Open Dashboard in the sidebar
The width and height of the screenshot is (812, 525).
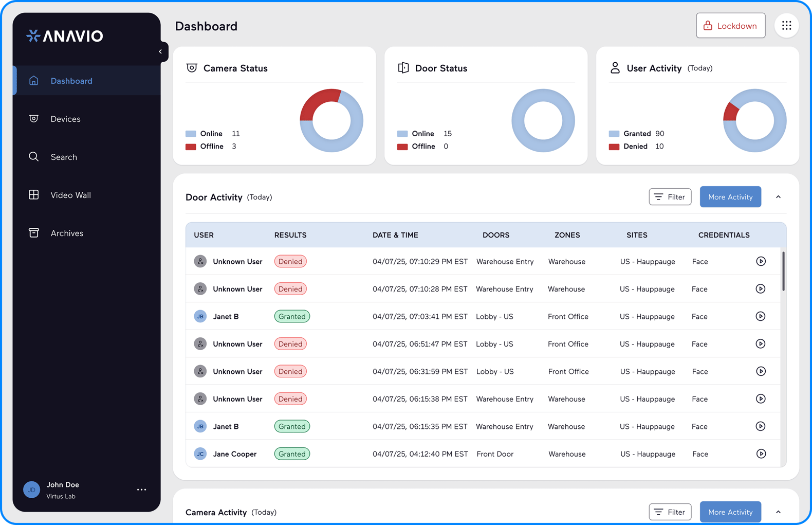pyautogui.click(x=87, y=81)
